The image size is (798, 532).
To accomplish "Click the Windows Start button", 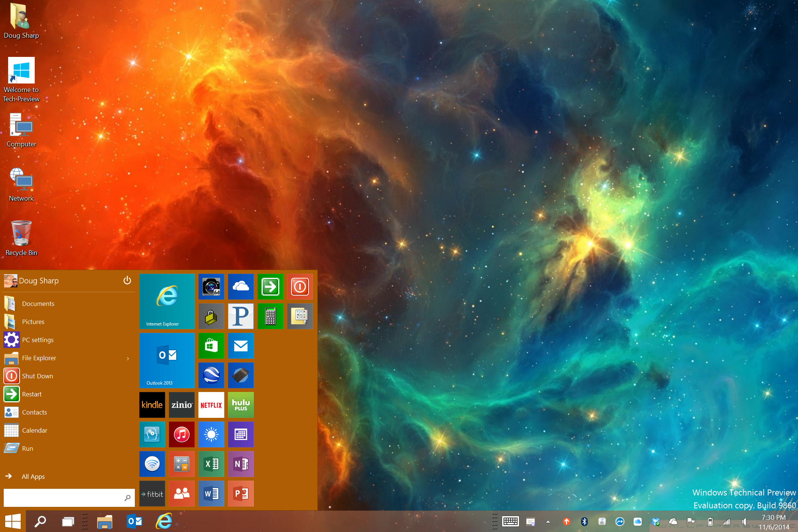I will pyautogui.click(x=13, y=521).
